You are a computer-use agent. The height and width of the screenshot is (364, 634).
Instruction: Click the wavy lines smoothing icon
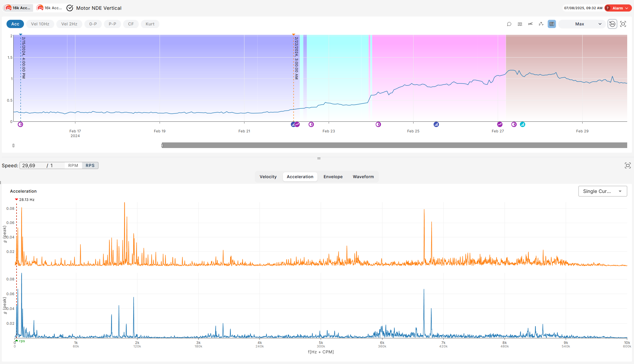[x=520, y=24]
